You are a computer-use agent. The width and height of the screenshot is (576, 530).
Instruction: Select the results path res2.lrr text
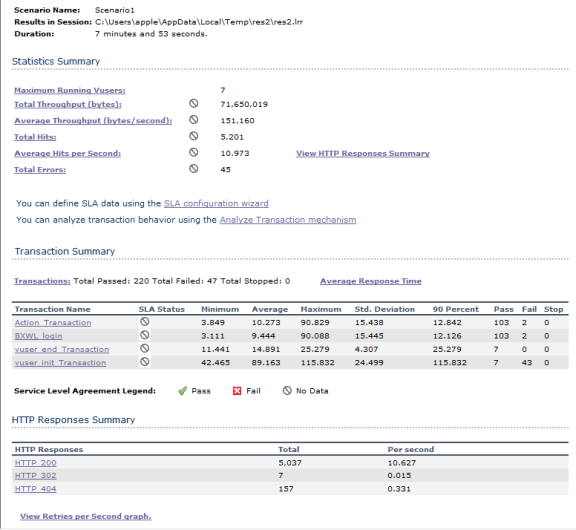199,22
